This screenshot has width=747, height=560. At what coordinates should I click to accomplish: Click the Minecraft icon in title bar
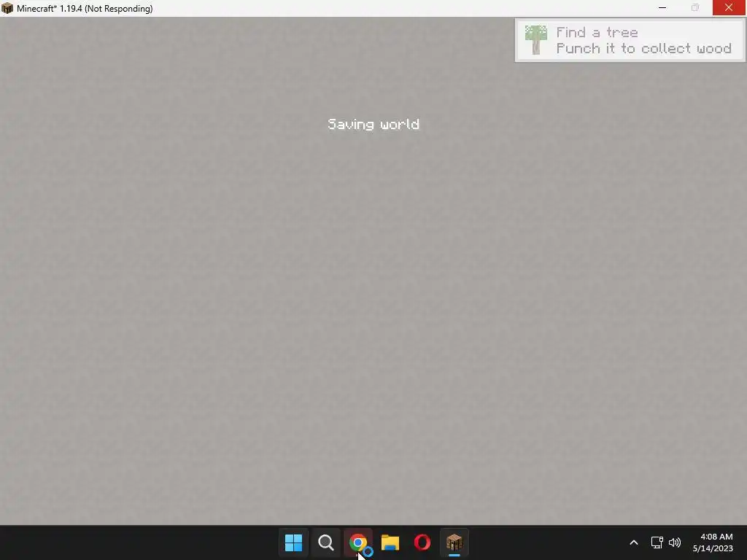[7, 8]
